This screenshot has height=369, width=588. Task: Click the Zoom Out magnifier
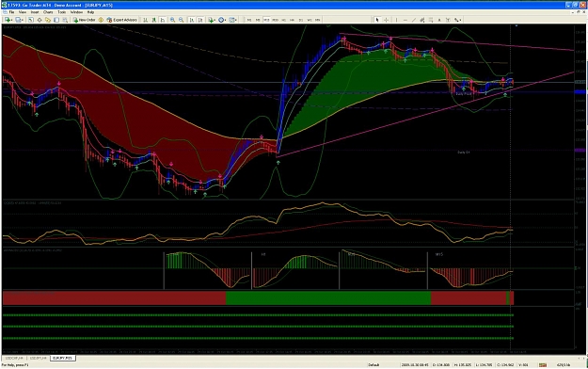(x=182, y=20)
